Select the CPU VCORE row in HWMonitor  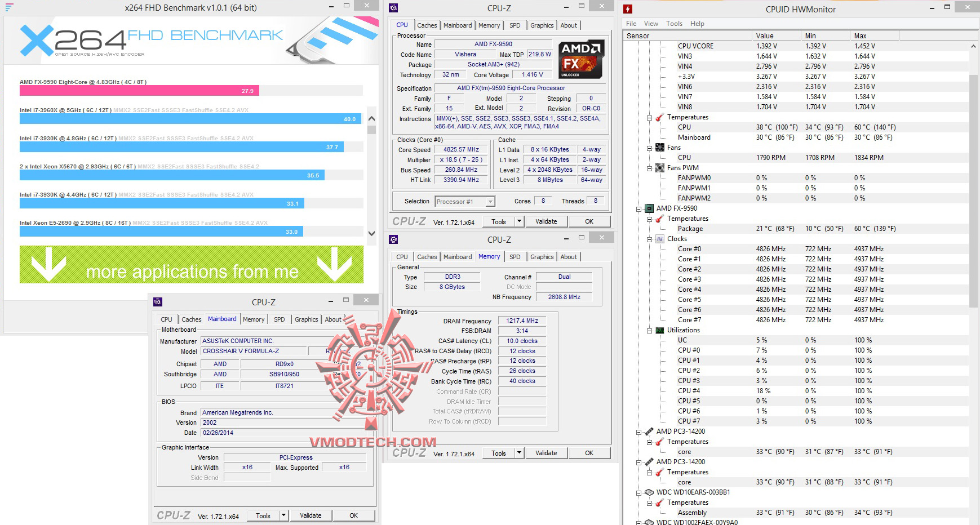point(796,46)
